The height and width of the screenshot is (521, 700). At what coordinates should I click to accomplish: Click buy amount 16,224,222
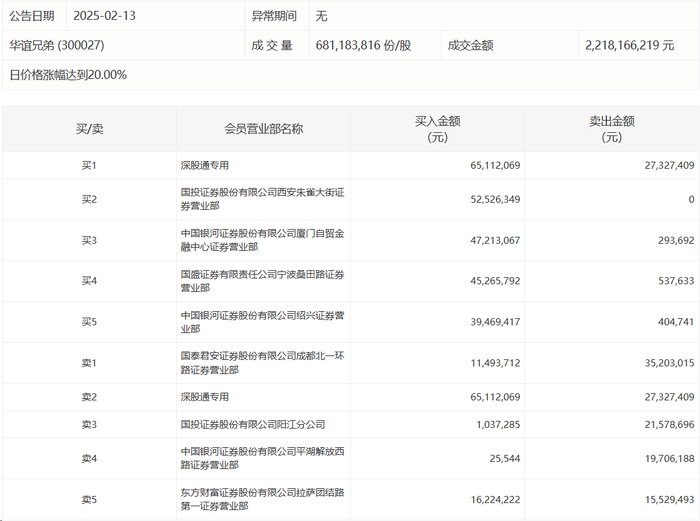coord(495,500)
